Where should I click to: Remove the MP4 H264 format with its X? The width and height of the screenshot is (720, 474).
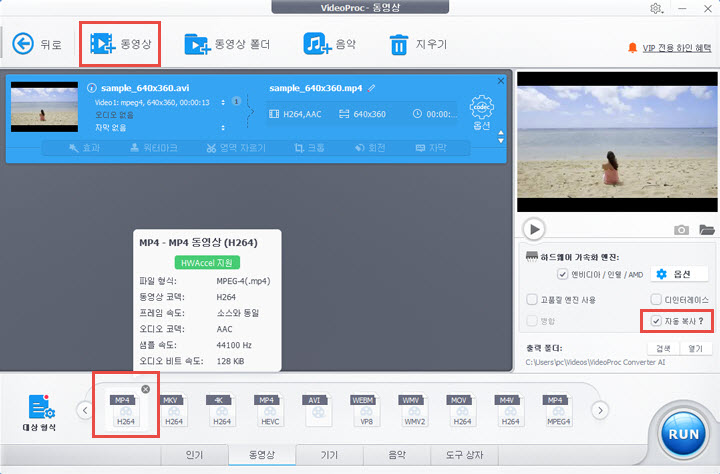(146, 389)
